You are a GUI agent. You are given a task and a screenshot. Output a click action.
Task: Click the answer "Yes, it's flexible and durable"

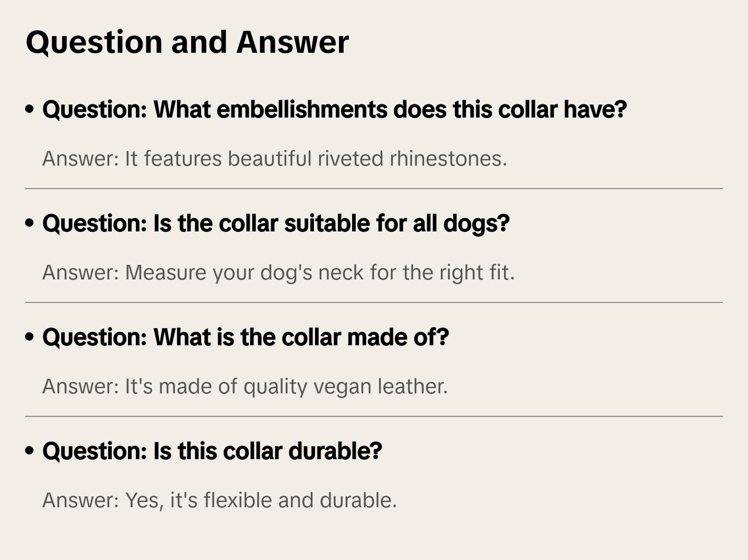point(219,500)
